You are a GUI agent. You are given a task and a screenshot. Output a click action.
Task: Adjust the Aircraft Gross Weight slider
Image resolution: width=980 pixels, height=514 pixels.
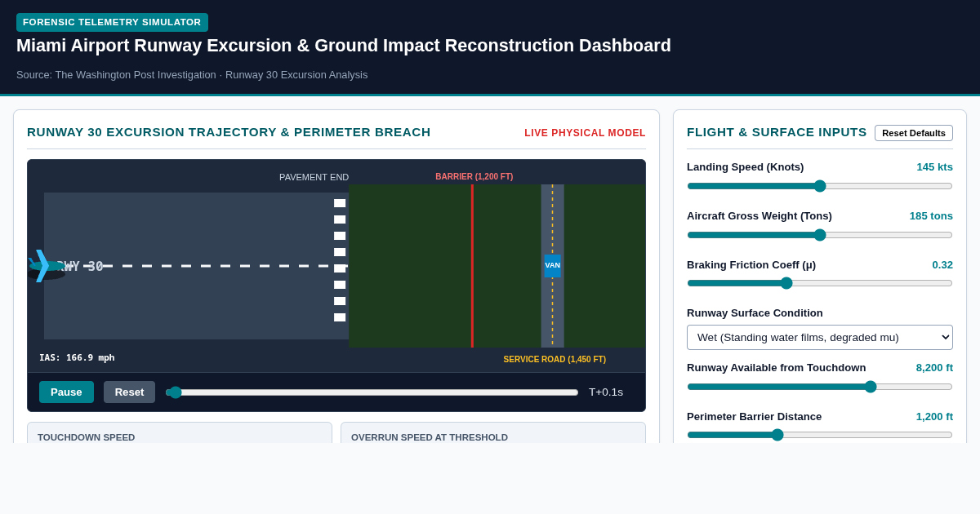point(820,235)
